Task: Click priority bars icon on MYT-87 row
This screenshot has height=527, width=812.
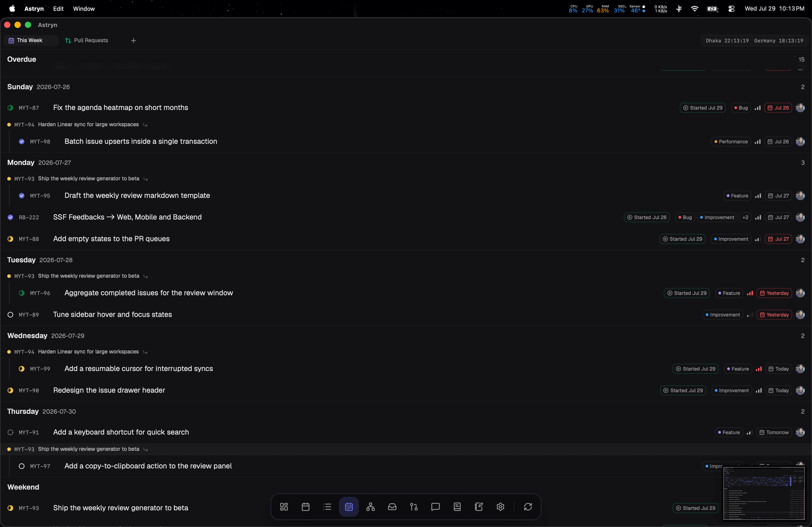Action: coord(757,108)
